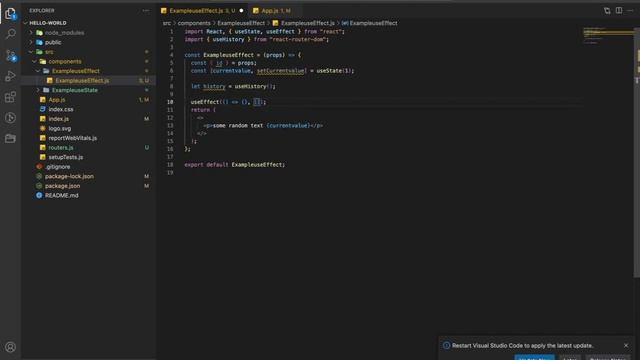Open the Explorer view in activity bar
This screenshot has height=360, width=640.
pyautogui.click(x=10, y=14)
